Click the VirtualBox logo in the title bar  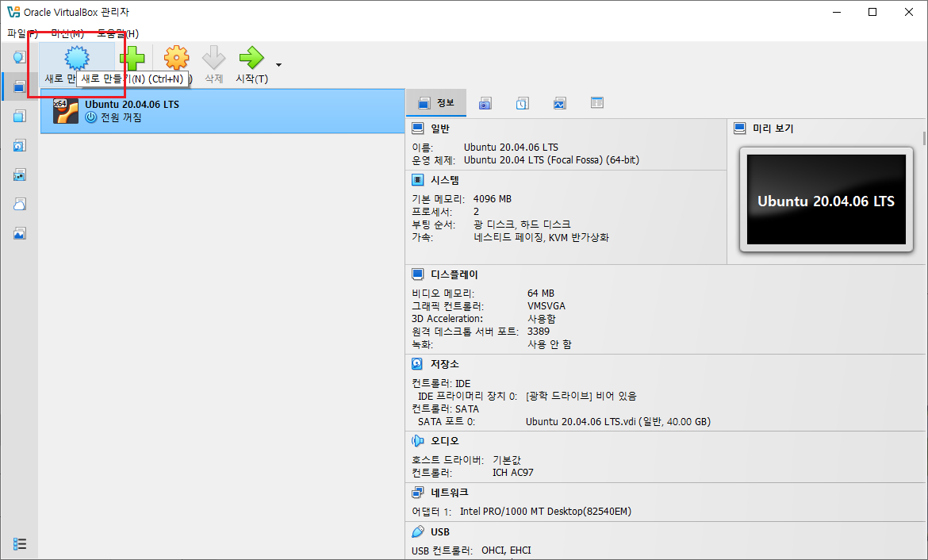pos(13,12)
